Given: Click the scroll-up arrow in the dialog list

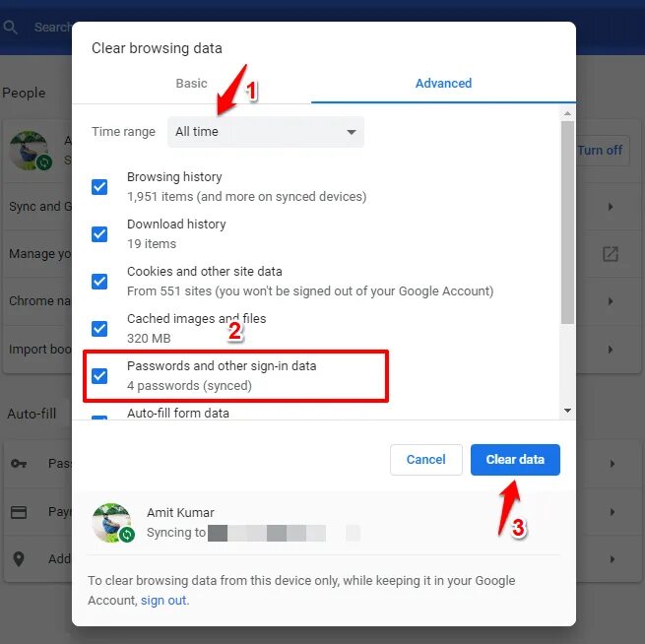Looking at the screenshot, I should coord(567,113).
